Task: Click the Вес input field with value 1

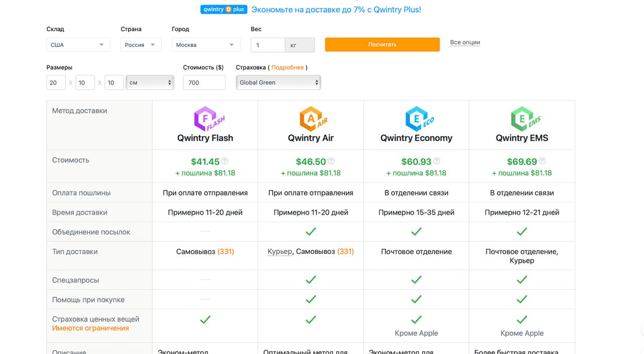Action: pyautogui.click(x=268, y=45)
